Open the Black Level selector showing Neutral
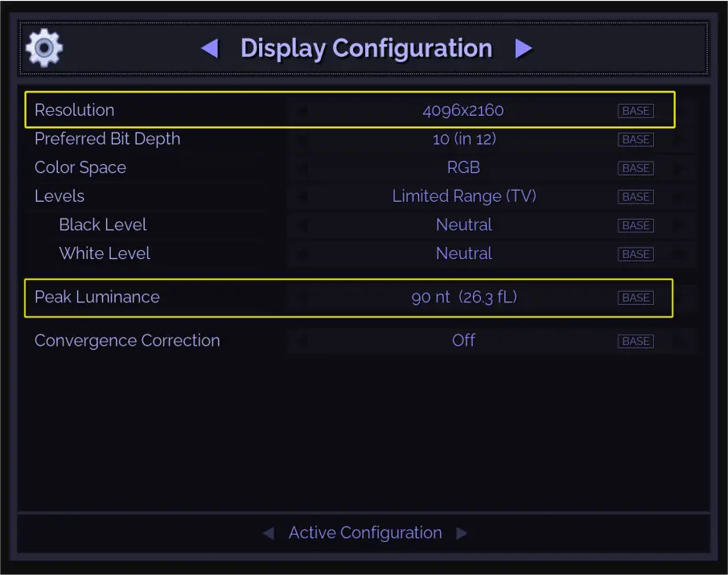The image size is (728, 575). coord(464,225)
